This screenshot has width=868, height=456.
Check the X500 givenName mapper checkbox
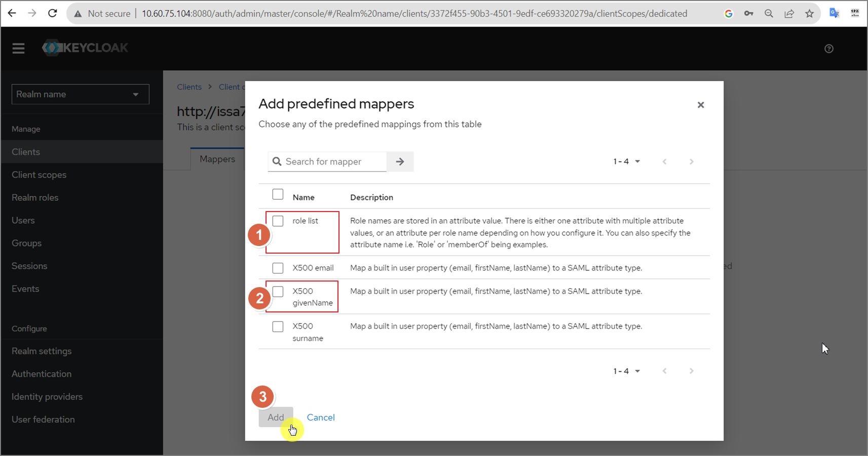(x=278, y=291)
